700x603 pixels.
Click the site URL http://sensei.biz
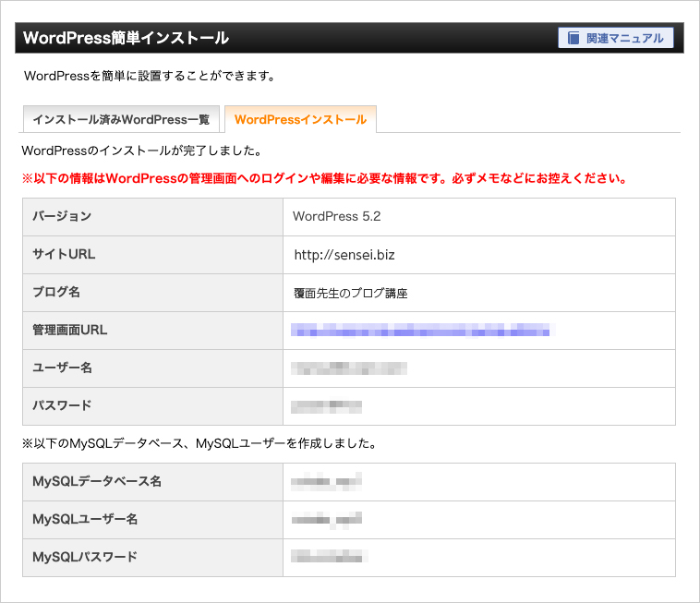344,255
